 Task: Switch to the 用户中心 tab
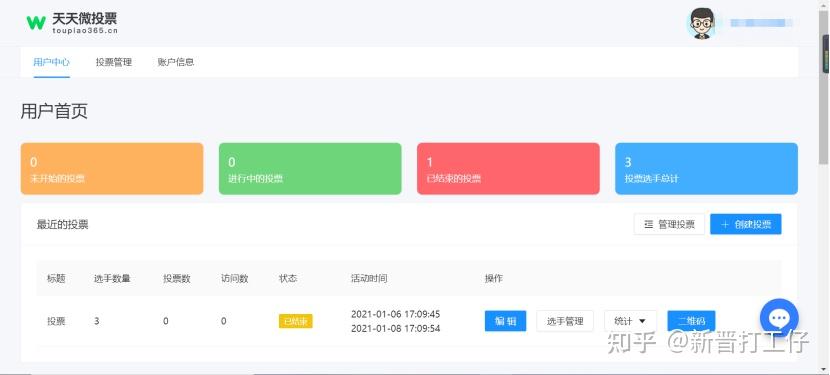(x=51, y=62)
